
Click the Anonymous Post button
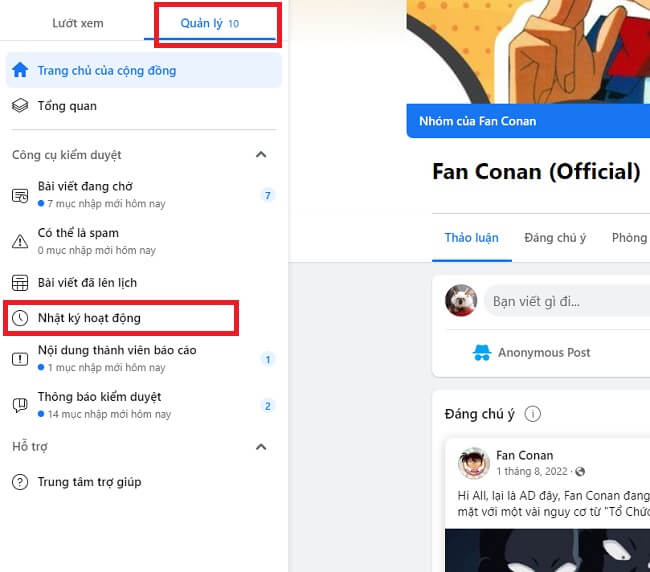(531, 352)
